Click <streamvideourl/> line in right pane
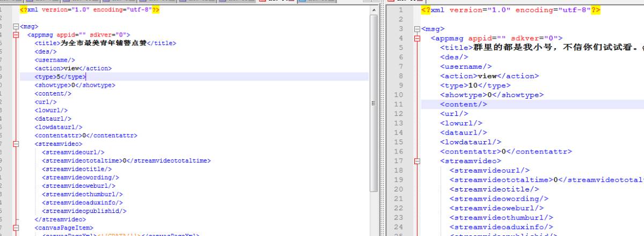 click(x=489, y=170)
